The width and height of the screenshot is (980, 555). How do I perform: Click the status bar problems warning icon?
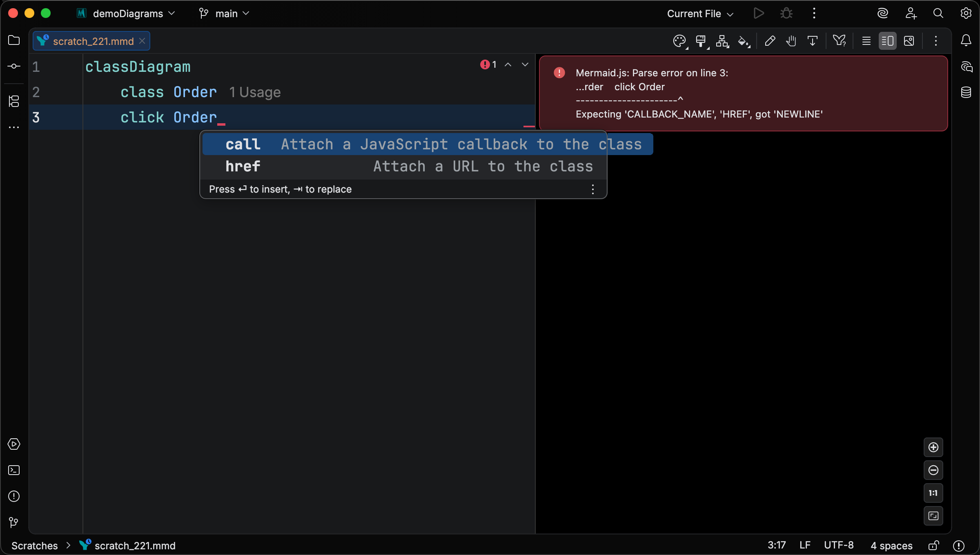pyautogui.click(x=959, y=546)
